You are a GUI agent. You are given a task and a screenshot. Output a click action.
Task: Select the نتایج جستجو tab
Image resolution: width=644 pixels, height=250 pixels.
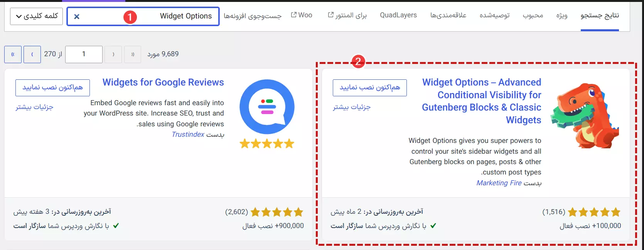click(600, 15)
